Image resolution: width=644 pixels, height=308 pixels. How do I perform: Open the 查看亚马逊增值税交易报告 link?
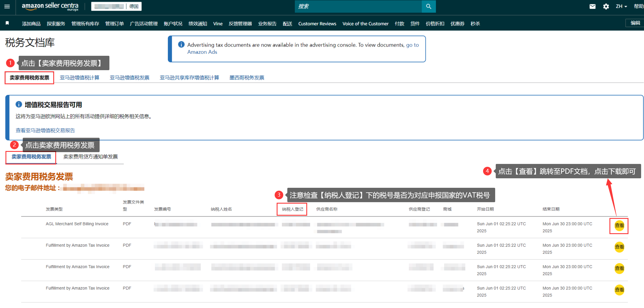click(45, 131)
